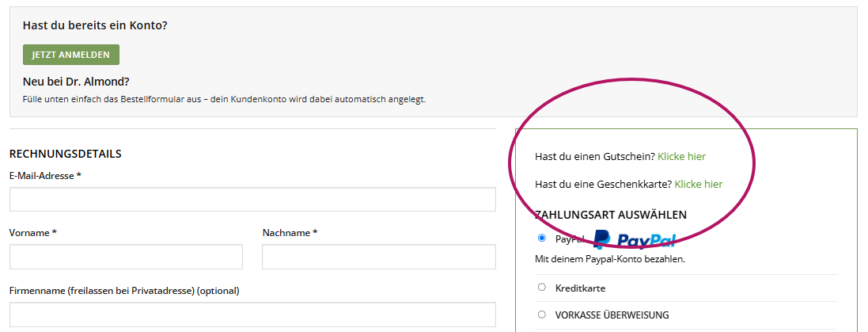Image resolution: width=868 pixels, height=332 pixels.
Task: Click into the Nachname field
Action: pyautogui.click(x=379, y=258)
